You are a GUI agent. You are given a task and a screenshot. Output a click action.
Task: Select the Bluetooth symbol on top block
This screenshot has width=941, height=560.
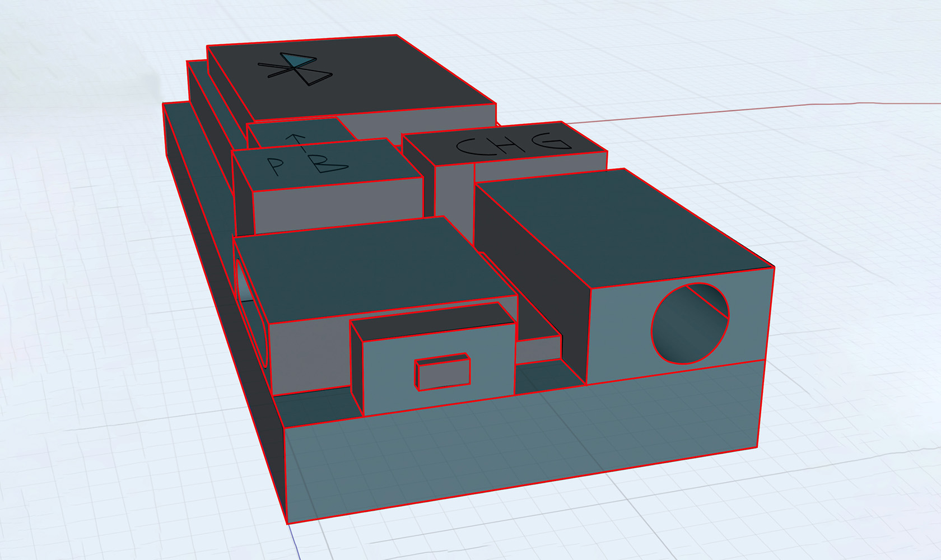[295, 69]
